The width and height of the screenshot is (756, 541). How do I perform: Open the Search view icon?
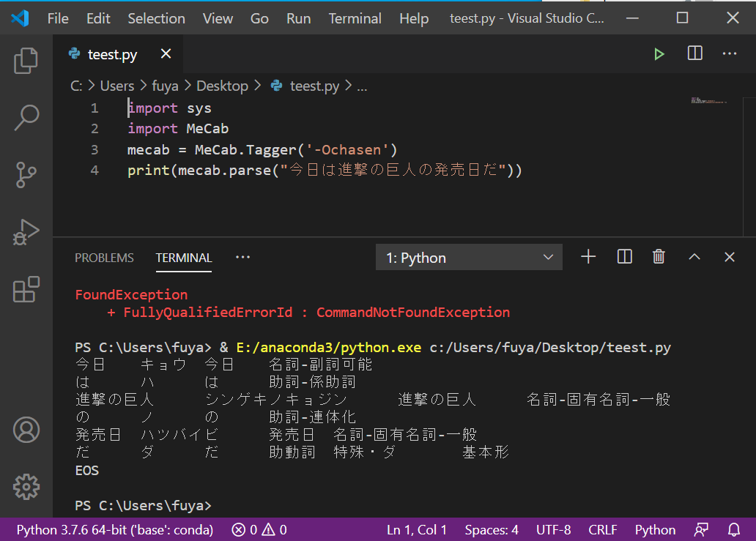[x=26, y=117]
